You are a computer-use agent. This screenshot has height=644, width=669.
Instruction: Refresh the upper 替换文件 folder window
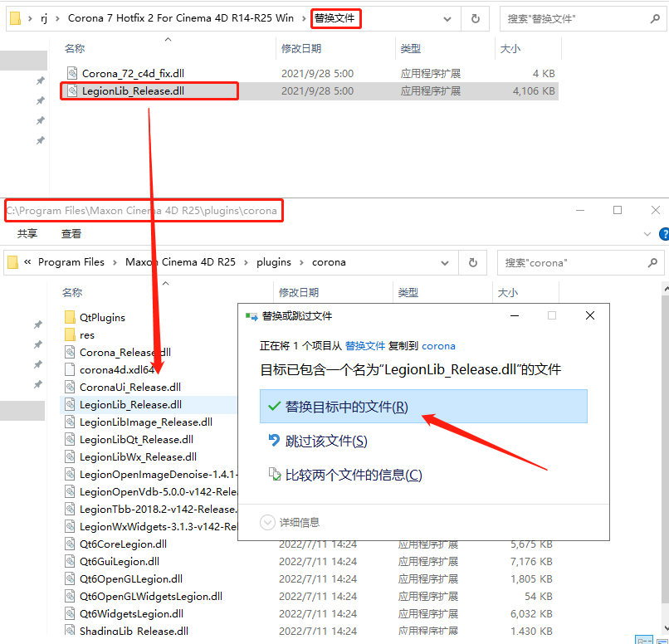tap(476, 19)
